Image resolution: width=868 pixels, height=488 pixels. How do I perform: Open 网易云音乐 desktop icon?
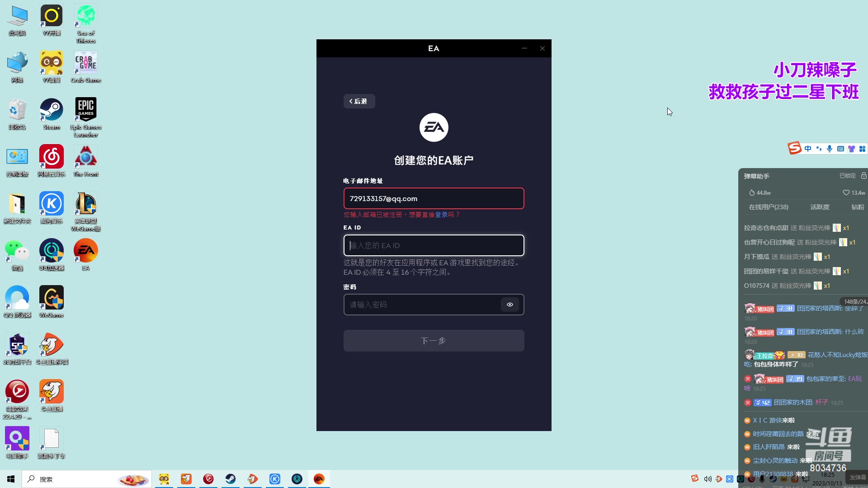(52, 161)
